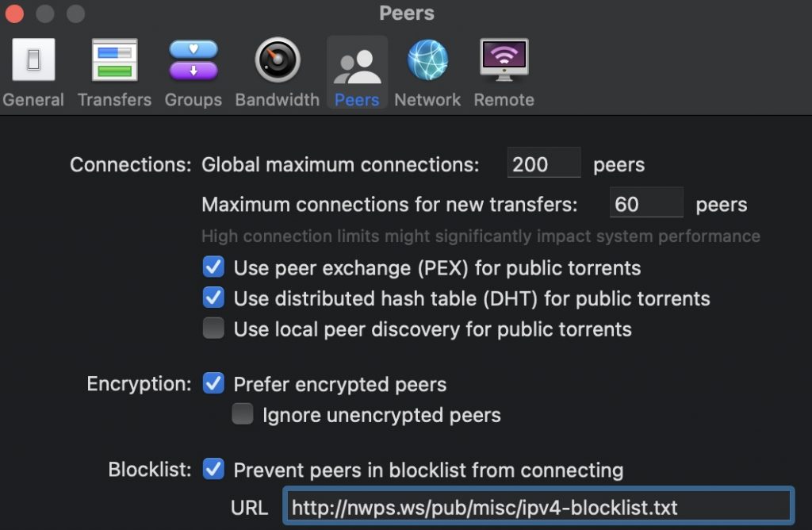Toggle distributed hash table (DHT) checkbox
Screen dimensions: 812x530
click(213, 298)
